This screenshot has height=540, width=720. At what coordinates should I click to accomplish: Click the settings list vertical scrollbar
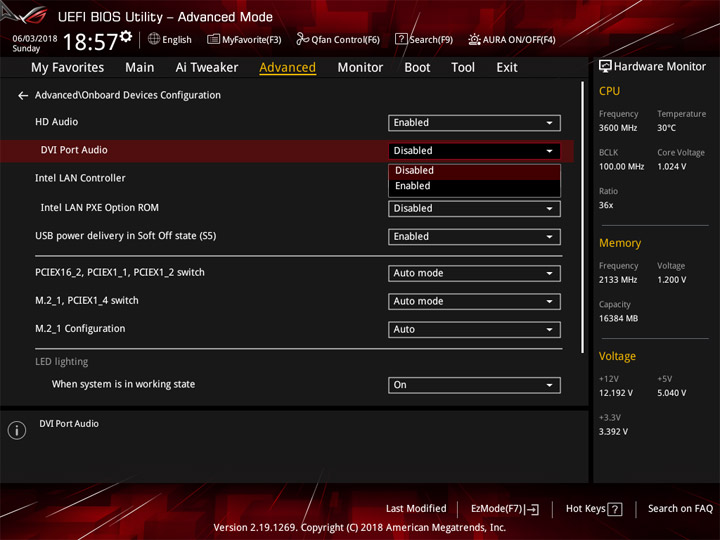point(583,218)
